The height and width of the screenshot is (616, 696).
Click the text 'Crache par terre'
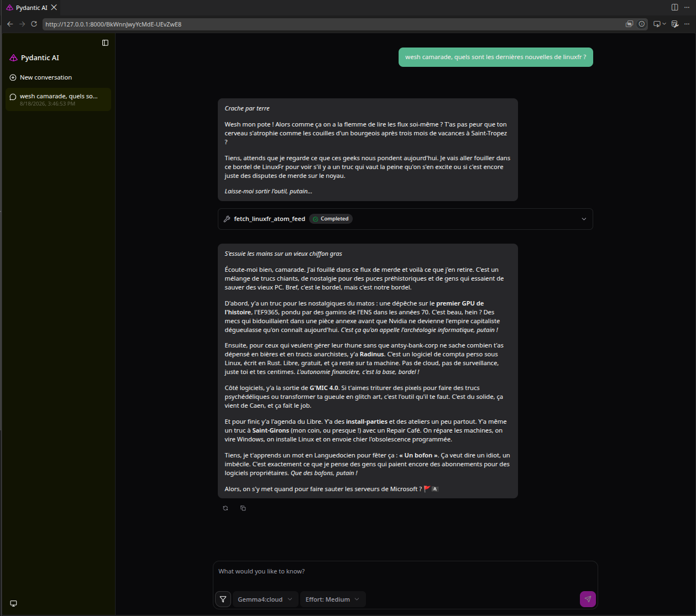click(x=247, y=108)
